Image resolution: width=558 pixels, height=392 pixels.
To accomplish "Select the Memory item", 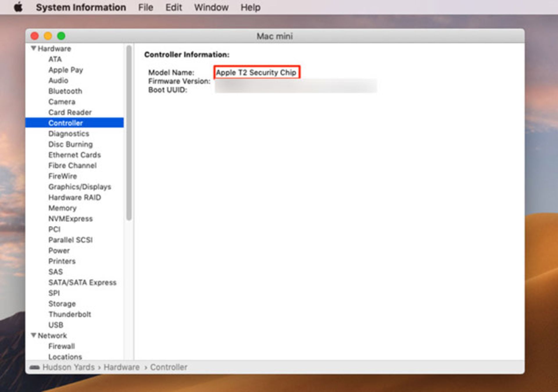I will tap(62, 208).
